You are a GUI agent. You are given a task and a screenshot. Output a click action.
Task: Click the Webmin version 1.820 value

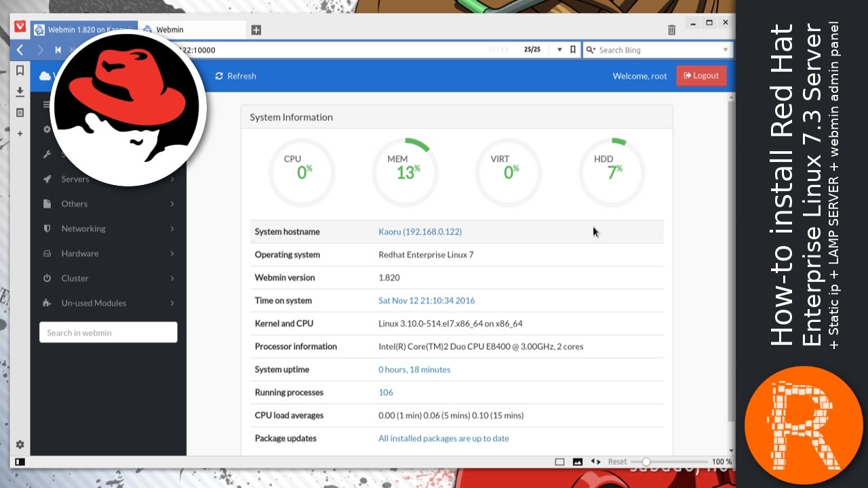pyautogui.click(x=389, y=278)
